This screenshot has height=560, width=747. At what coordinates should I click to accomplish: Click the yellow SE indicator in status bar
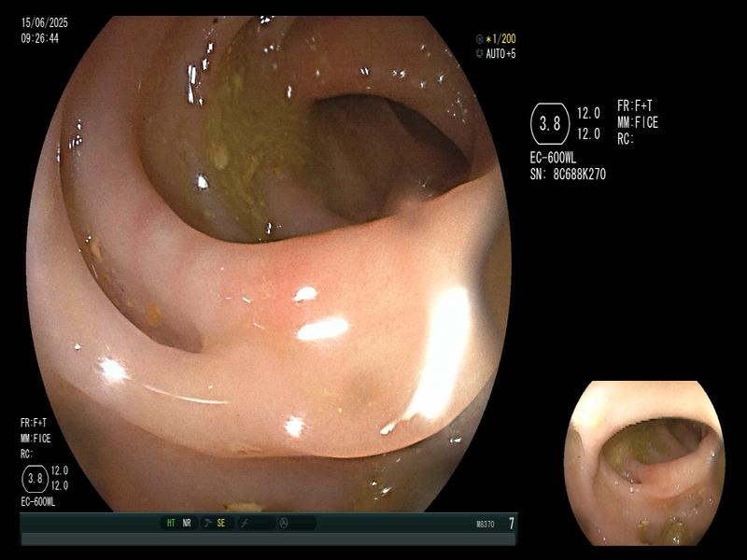221,523
